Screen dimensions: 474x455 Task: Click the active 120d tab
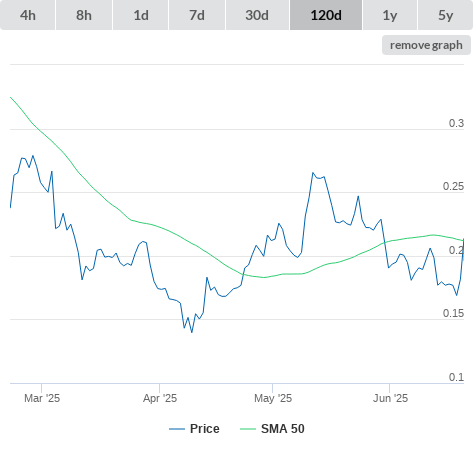tap(326, 15)
